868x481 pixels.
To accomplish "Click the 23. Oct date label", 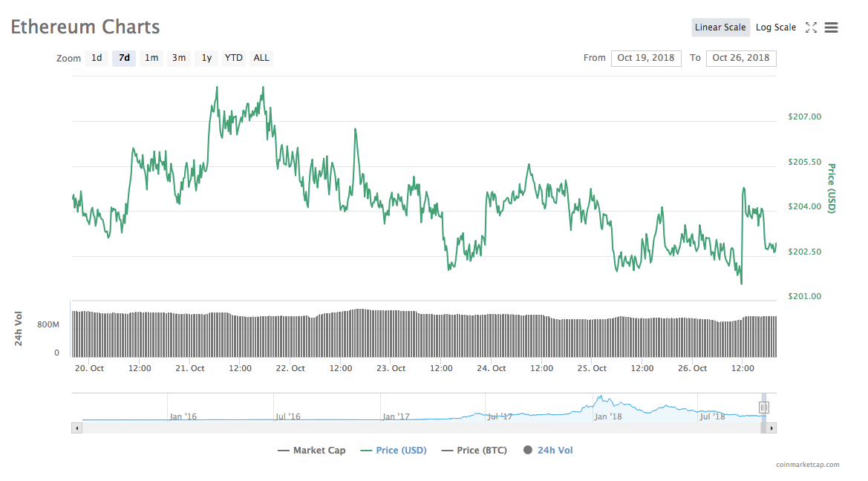I will pos(391,369).
